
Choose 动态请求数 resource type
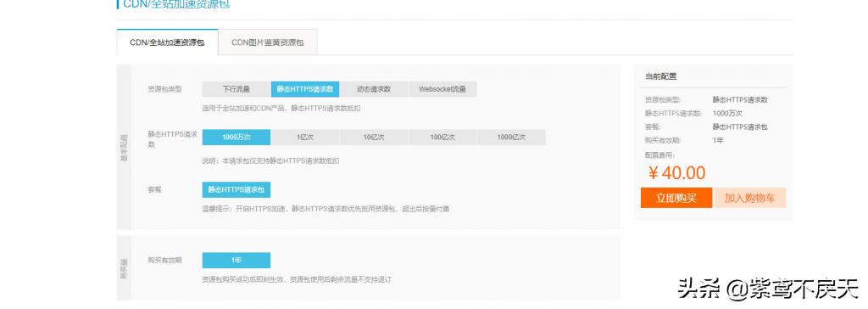[x=374, y=89]
